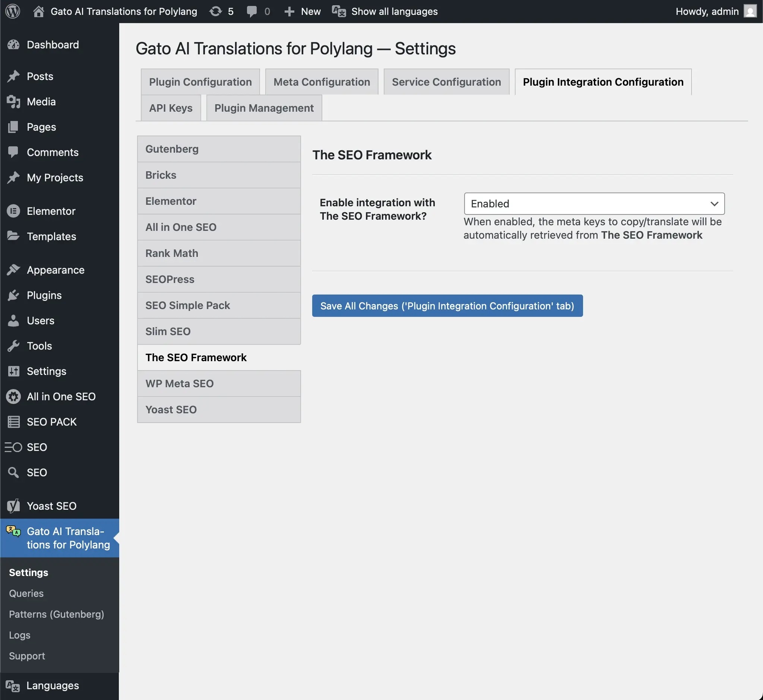Open Elementor using its sidebar icon

[14, 211]
